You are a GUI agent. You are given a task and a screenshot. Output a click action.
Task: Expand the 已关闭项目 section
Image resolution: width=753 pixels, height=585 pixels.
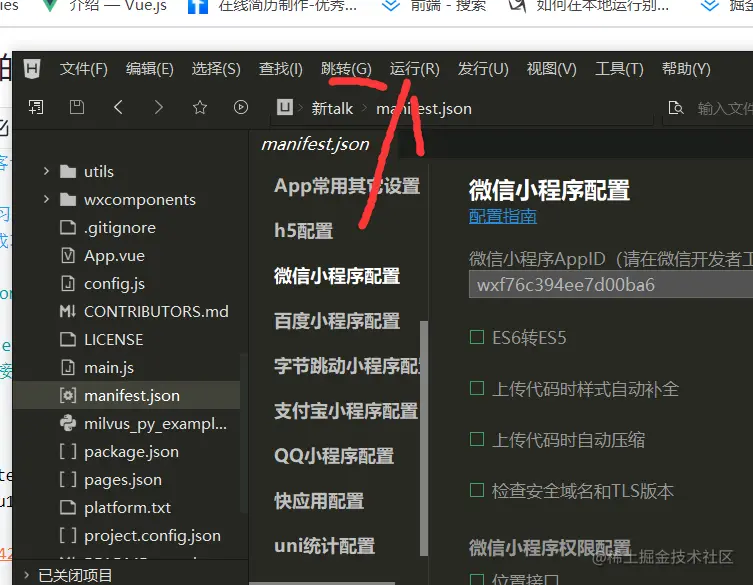coord(26,574)
